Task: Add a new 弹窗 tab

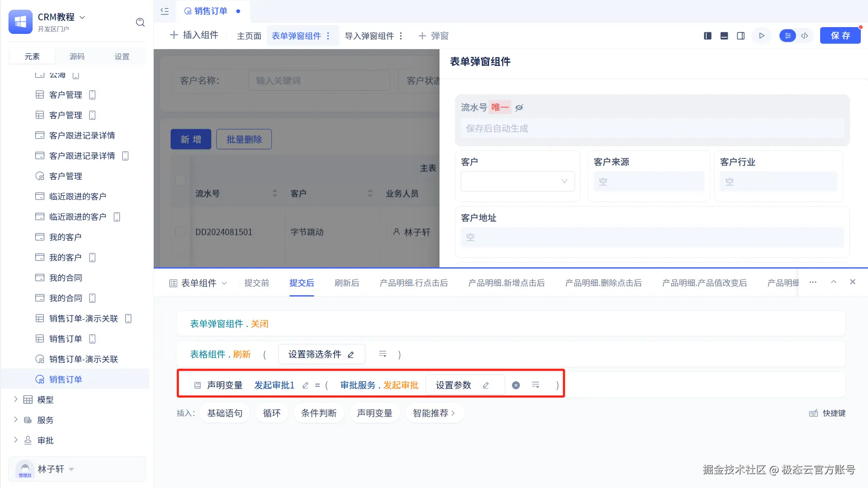Action: click(433, 36)
